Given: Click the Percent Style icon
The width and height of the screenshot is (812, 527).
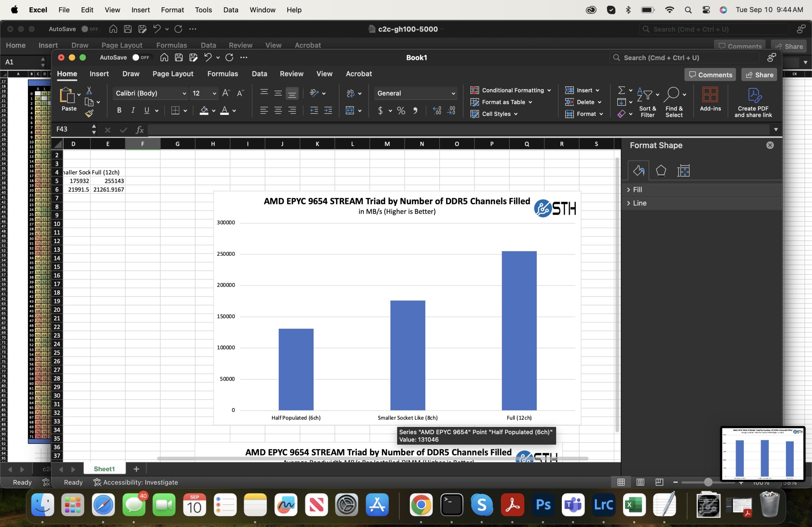Looking at the screenshot, I should click(x=401, y=111).
